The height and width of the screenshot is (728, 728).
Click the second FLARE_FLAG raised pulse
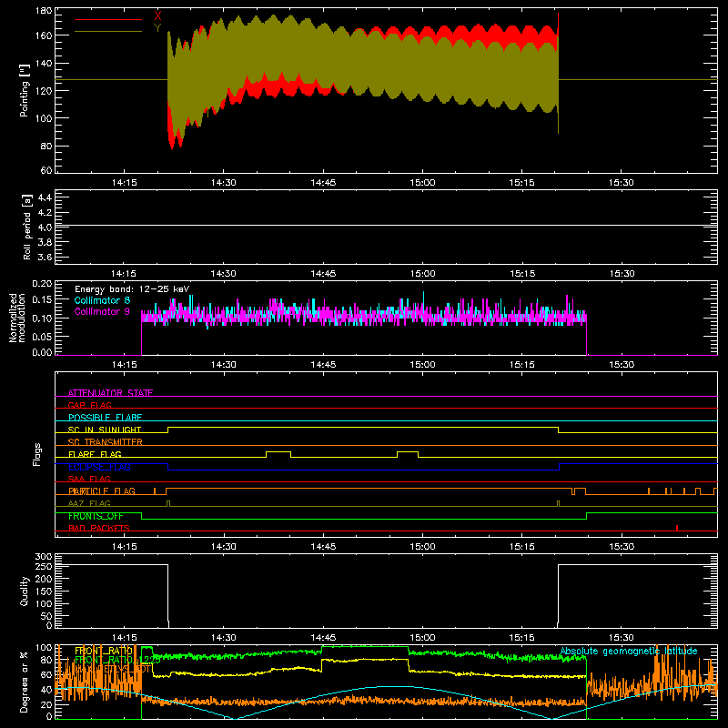pos(408,451)
